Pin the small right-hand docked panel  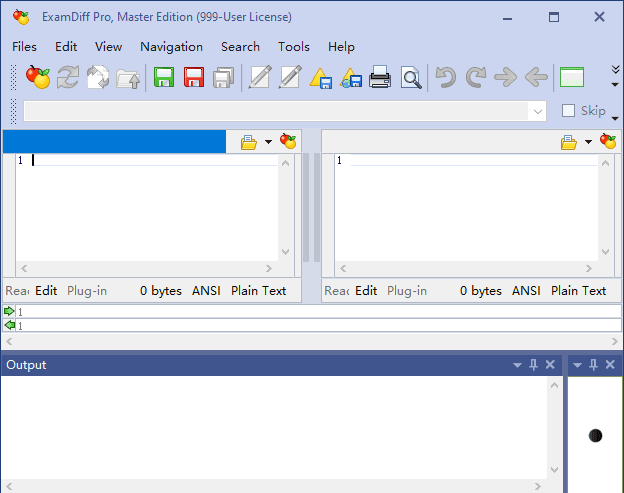coord(593,364)
